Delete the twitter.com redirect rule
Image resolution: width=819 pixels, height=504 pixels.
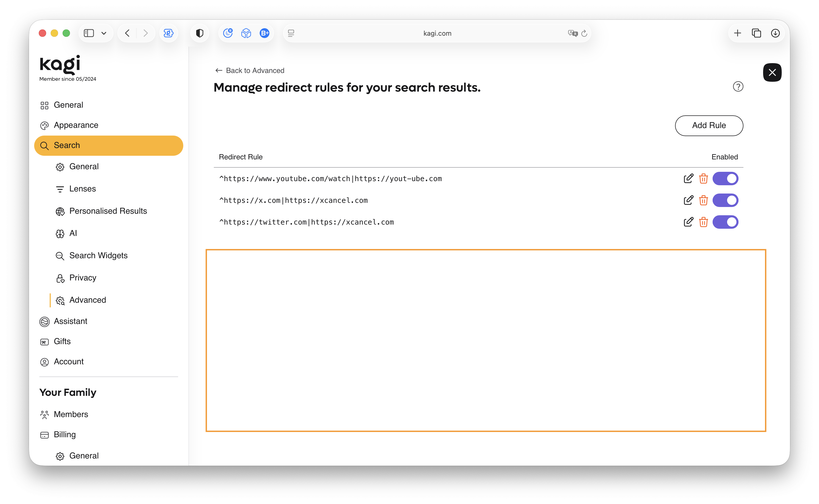click(703, 222)
